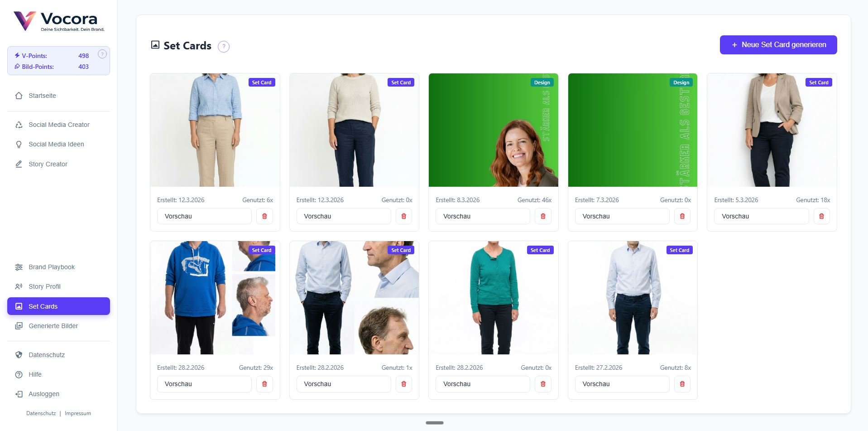Open Social Media Ideen
Screen dimensions: 868x431
(58, 144)
